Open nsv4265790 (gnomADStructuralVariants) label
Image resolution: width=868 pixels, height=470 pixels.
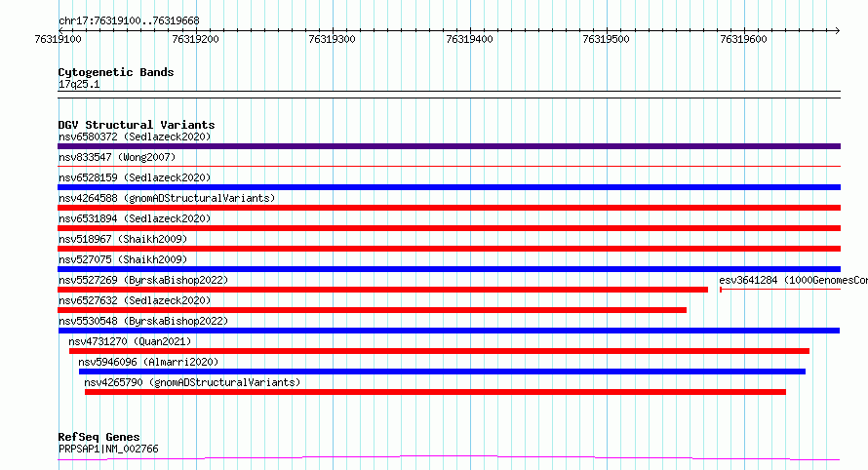pyautogui.click(x=192, y=382)
